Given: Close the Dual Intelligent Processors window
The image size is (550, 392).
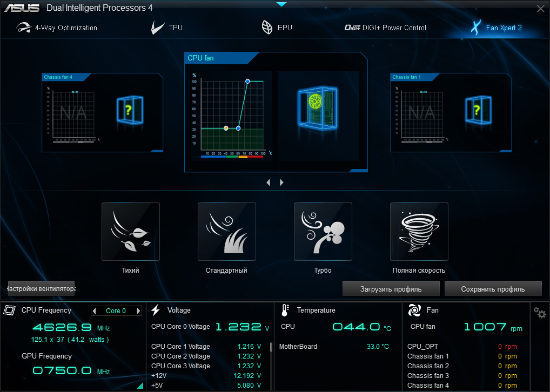Looking at the screenshot, I should pyautogui.click(x=540, y=9).
